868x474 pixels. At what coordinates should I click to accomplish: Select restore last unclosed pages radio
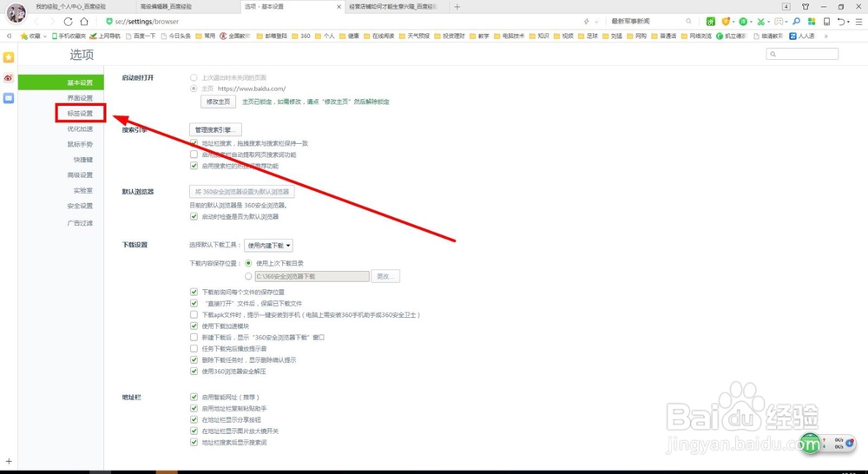[194, 77]
